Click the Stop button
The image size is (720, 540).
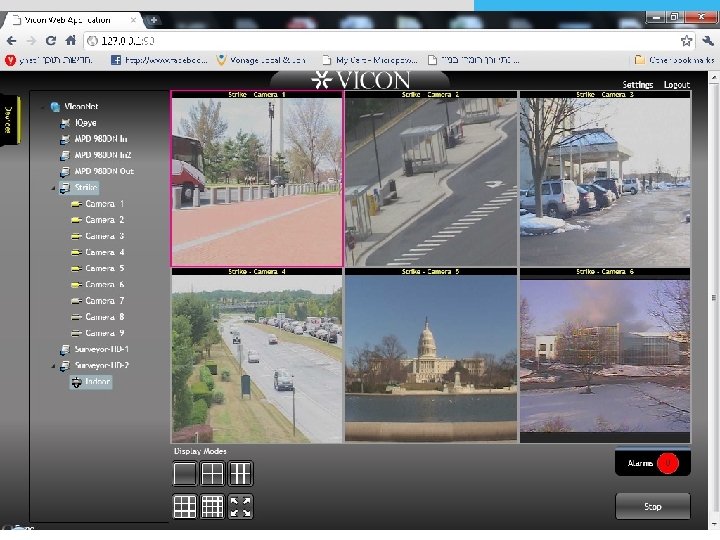(x=652, y=506)
